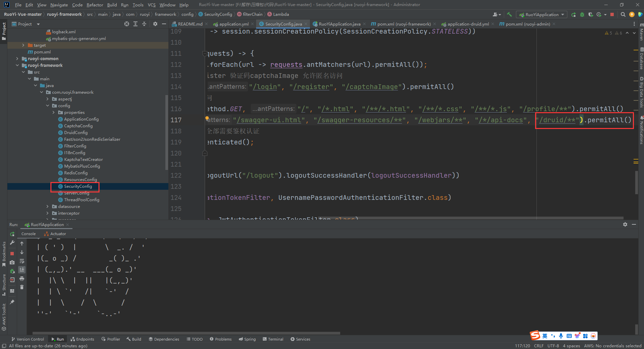Open Dependencies tool window button
Viewport: 644px width, 349px height.
(x=164, y=339)
